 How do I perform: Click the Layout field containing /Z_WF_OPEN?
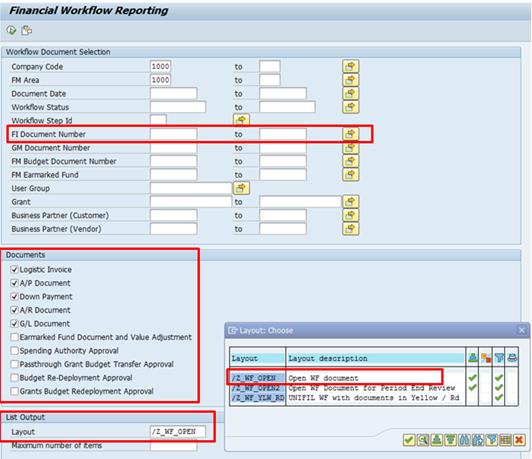coord(178,432)
